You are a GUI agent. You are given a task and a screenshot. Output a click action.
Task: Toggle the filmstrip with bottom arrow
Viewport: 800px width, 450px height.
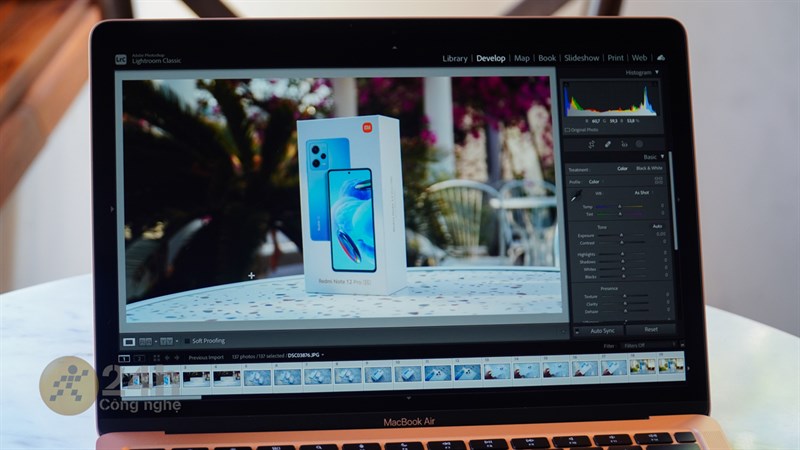[x=408, y=397]
